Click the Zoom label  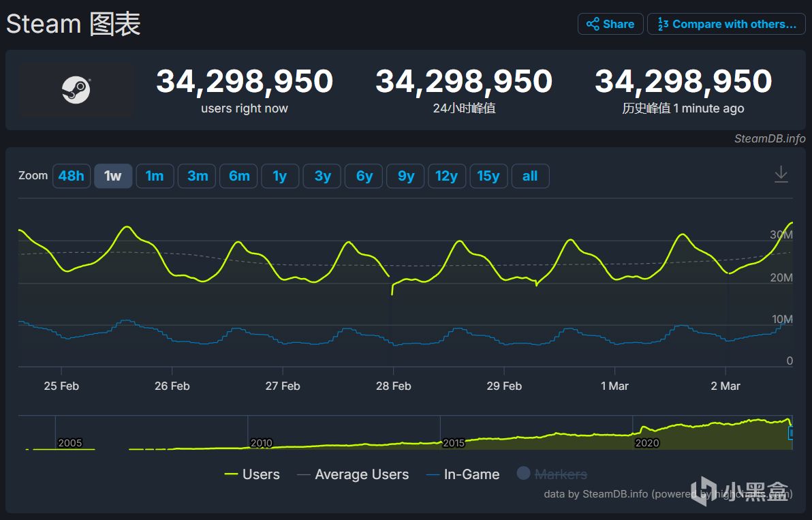(33, 176)
